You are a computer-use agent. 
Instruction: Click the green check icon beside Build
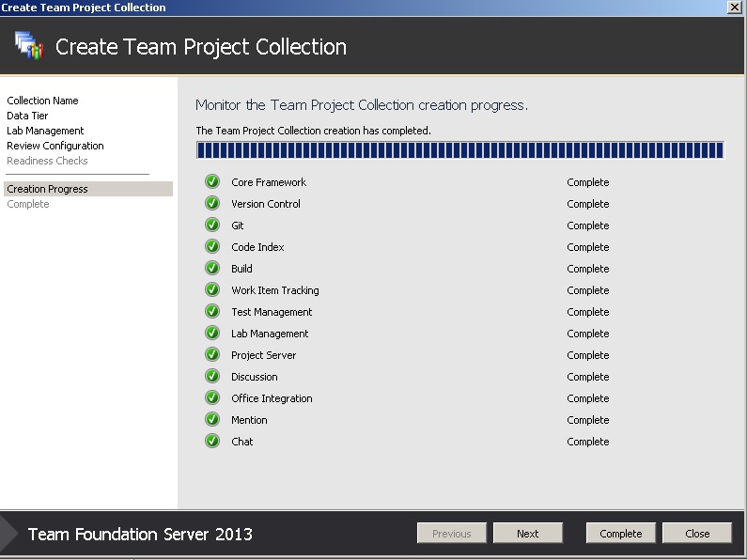click(212, 268)
